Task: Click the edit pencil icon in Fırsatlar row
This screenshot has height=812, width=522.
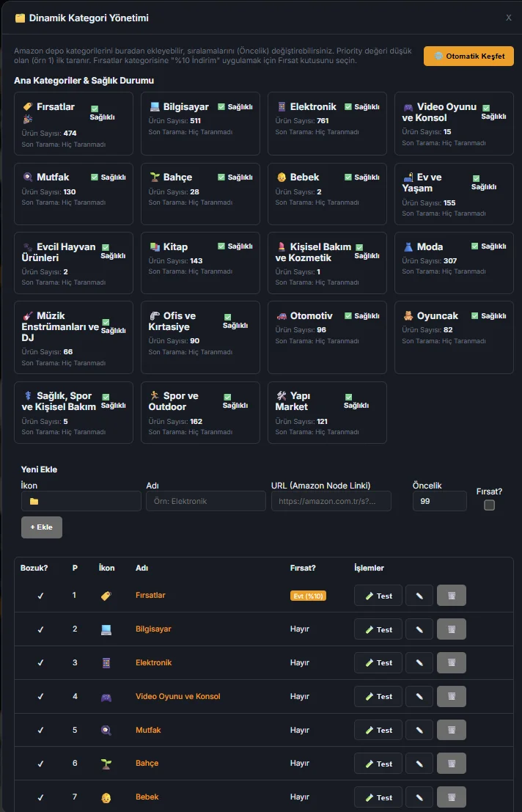Action: (419, 596)
